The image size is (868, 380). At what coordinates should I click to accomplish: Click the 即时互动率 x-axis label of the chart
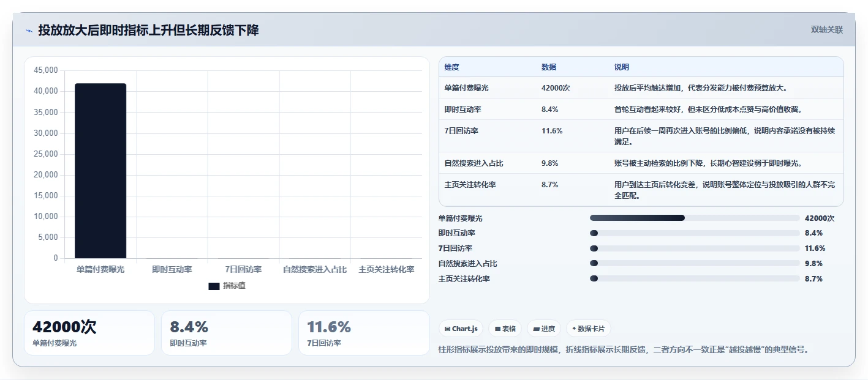coord(172,269)
